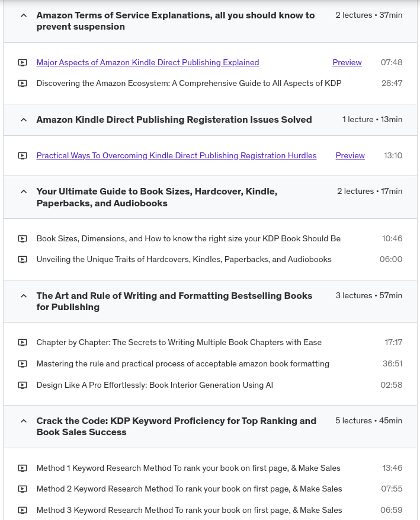Preview the Major Aspects lecture

(347, 62)
